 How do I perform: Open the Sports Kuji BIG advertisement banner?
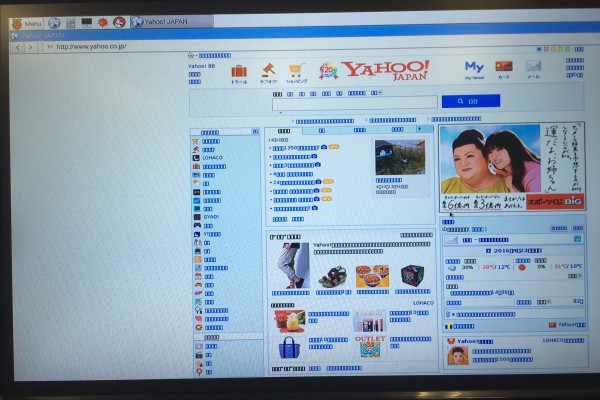512,167
